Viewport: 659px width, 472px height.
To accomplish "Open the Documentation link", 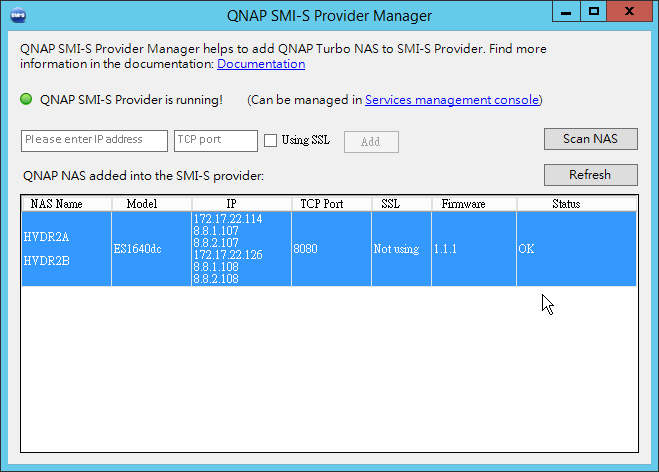I will click(x=261, y=64).
